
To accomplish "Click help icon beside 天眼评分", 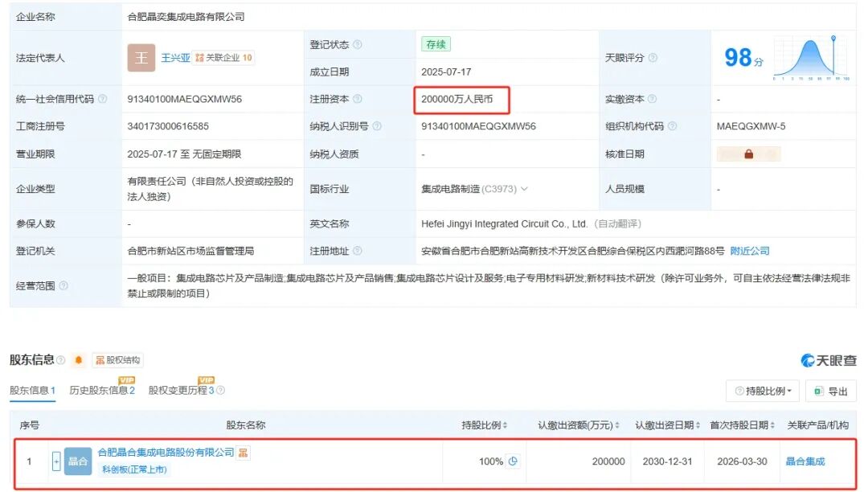I will click(653, 58).
